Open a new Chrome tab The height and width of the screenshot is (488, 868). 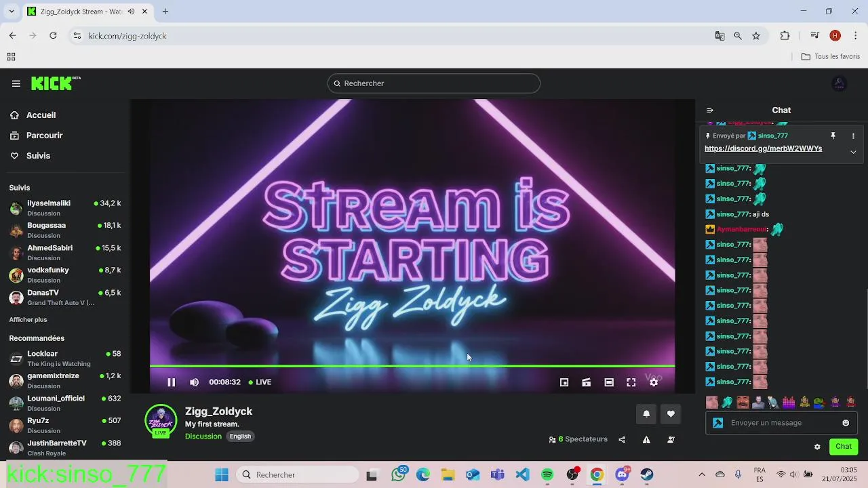point(165,12)
